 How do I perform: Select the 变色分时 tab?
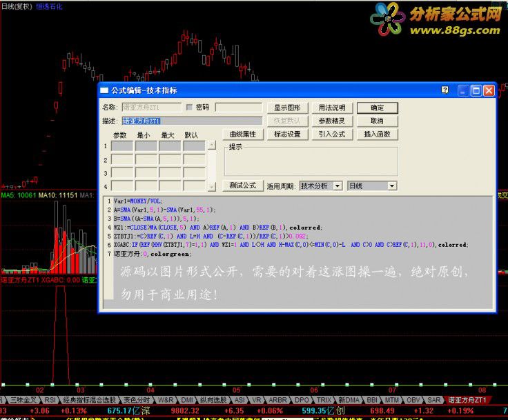(137, 400)
